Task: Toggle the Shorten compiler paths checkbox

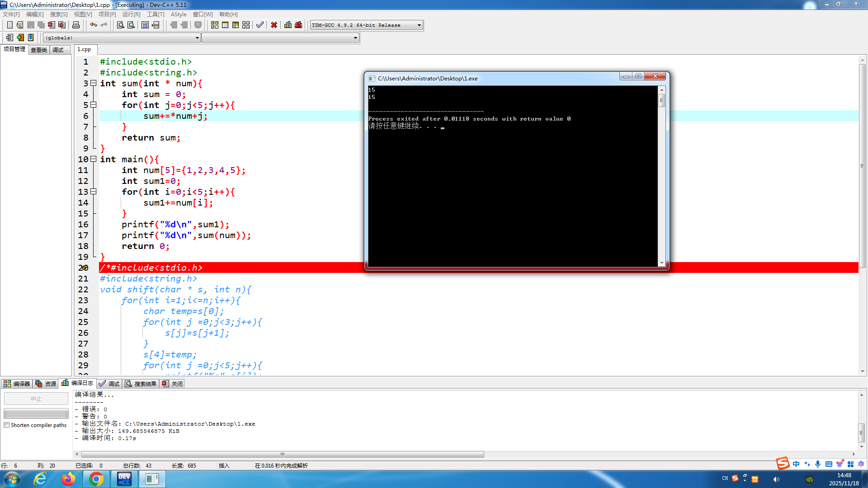Action: [x=7, y=425]
